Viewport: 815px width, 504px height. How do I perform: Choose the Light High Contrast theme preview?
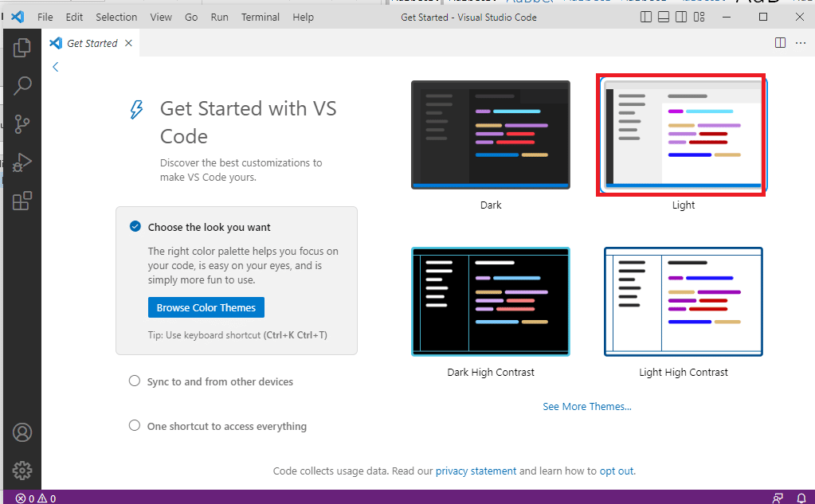click(x=683, y=301)
